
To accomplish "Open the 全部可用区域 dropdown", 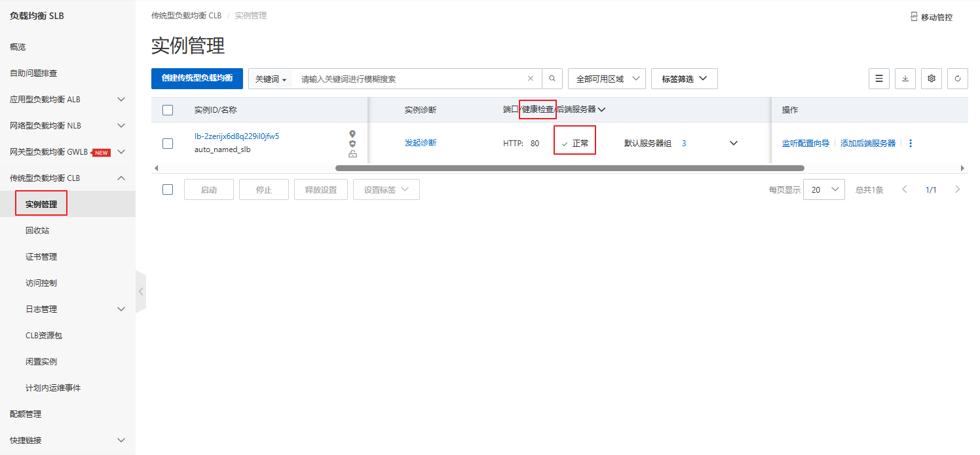I will point(607,79).
